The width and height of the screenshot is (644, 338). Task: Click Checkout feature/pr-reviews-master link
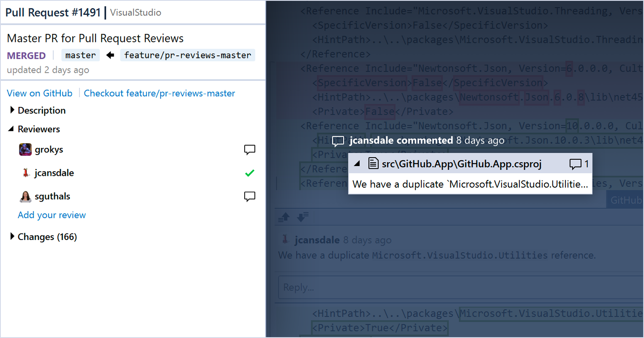tap(159, 93)
